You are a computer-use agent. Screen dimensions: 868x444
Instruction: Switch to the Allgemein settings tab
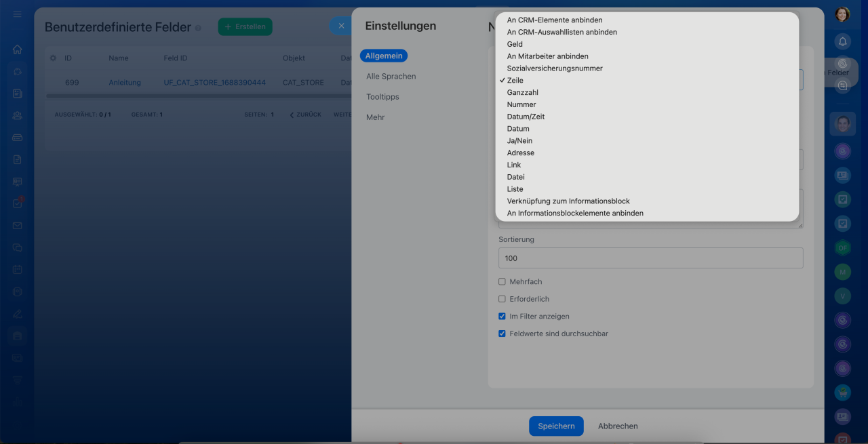pyautogui.click(x=384, y=56)
